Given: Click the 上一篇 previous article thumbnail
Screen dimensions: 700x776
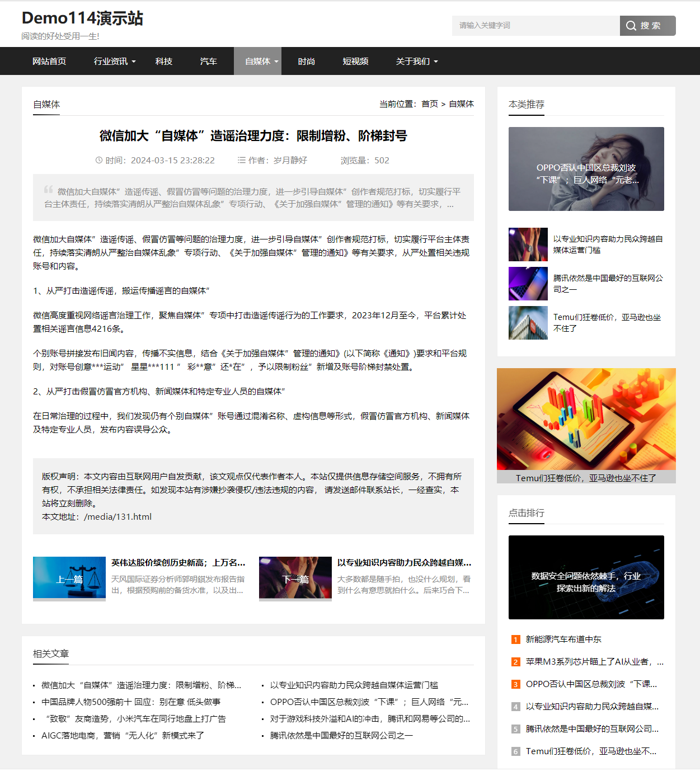Looking at the screenshot, I should 69,579.
